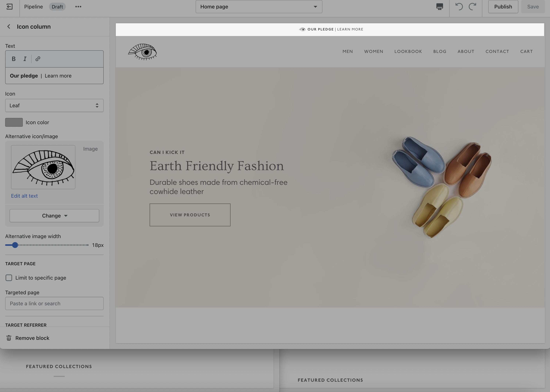This screenshot has width=550, height=392.
Task: Click OUR PLEDGE | LEARN MORE announcement text
Action: pyautogui.click(x=335, y=29)
